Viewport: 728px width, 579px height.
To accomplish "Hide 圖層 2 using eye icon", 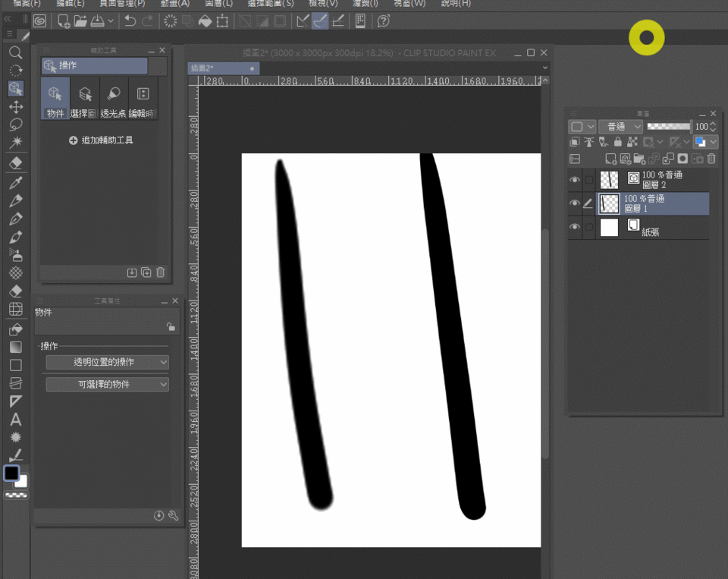I will 575,180.
